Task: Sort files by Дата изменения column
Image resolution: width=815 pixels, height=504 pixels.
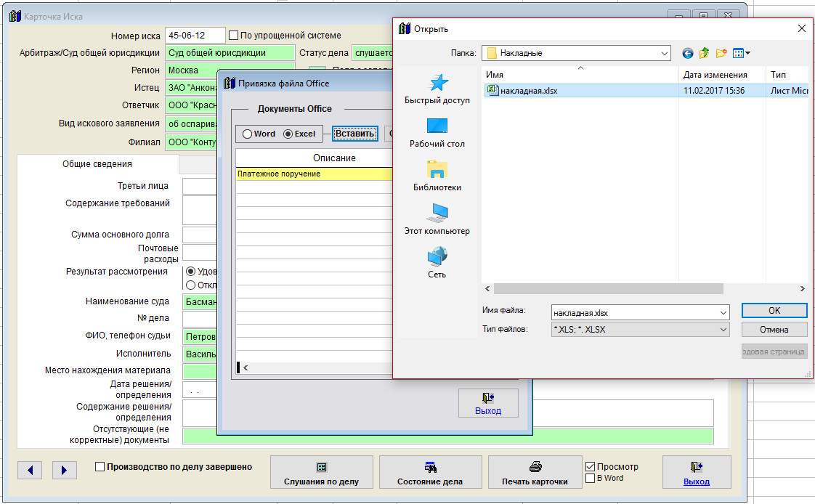Action: [x=715, y=75]
